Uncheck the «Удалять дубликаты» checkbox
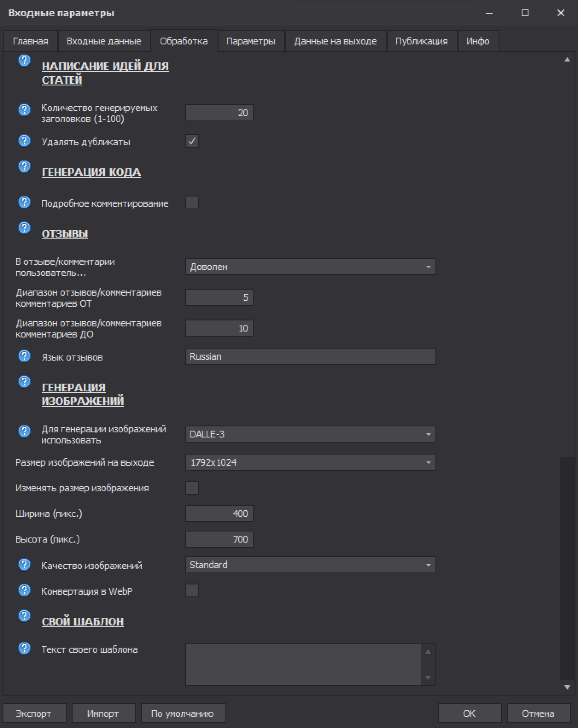 (192, 141)
